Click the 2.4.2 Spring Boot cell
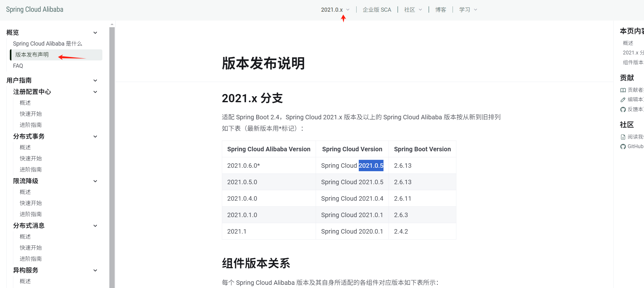 [422, 231]
